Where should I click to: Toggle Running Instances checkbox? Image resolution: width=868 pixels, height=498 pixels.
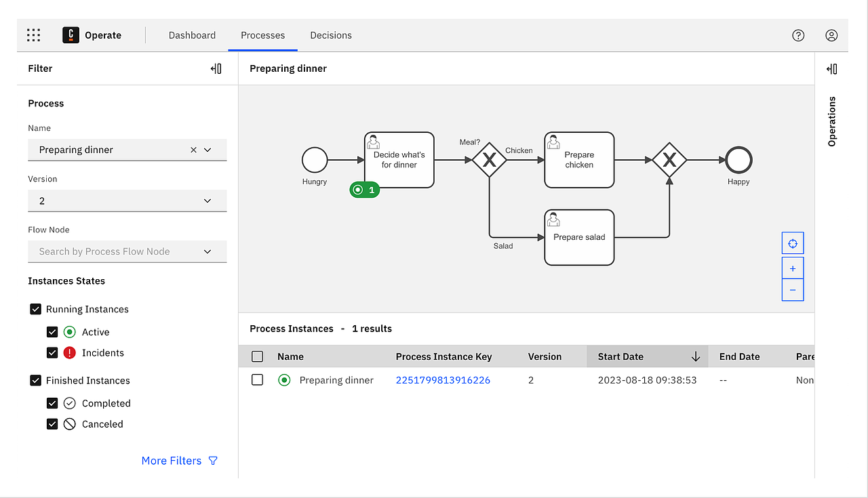[36, 309]
